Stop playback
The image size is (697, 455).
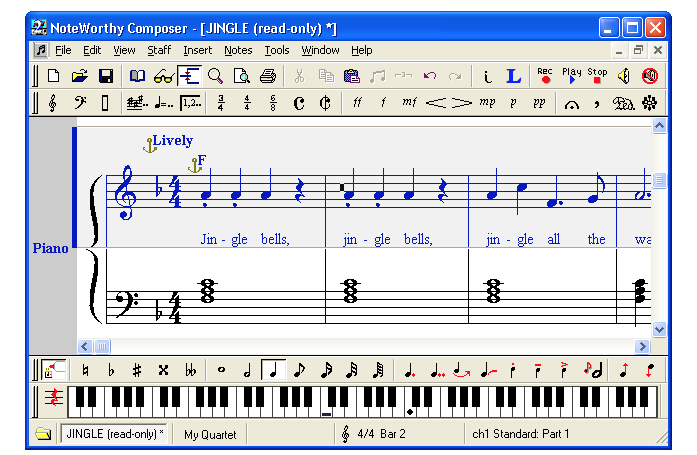(x=597, y=76)
